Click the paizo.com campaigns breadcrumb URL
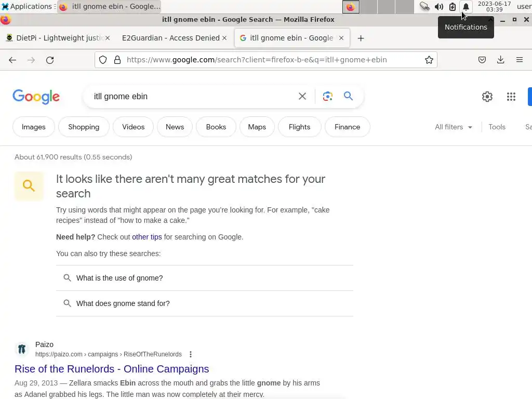This screenshot has width=532, height=399. (x=108, y=354)
